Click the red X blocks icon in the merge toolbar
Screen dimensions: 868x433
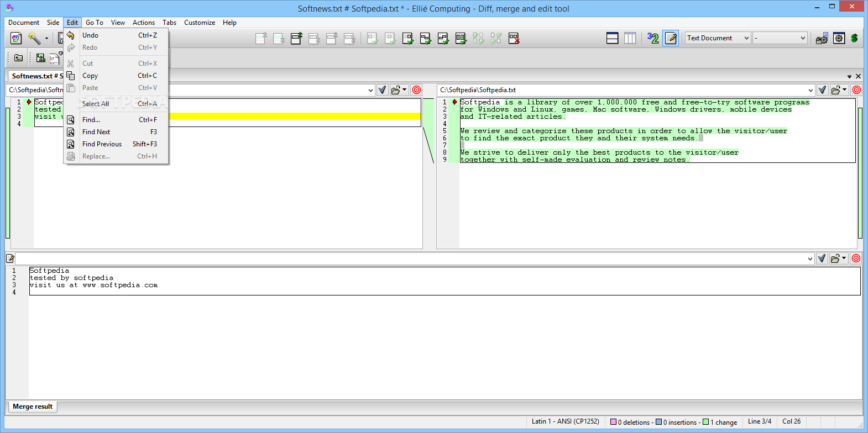pyautogui.click(x=514, y=38)
